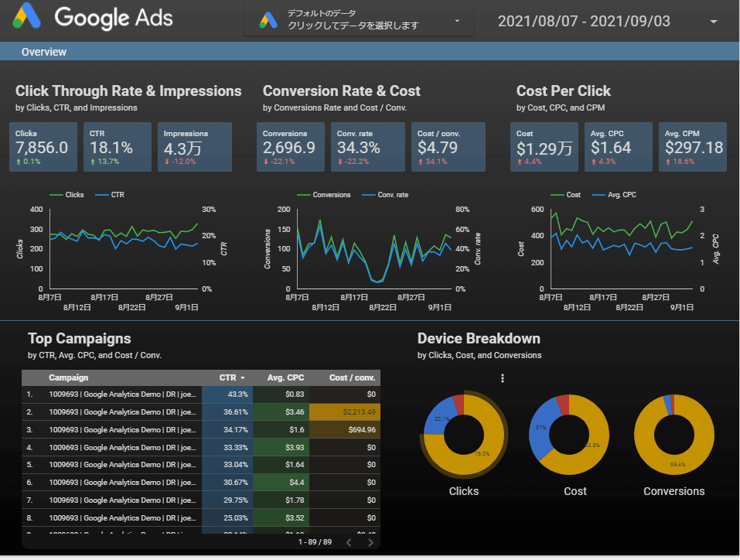Click the 29.75% CTR cell
740x560 pixels.
[227, 500]
